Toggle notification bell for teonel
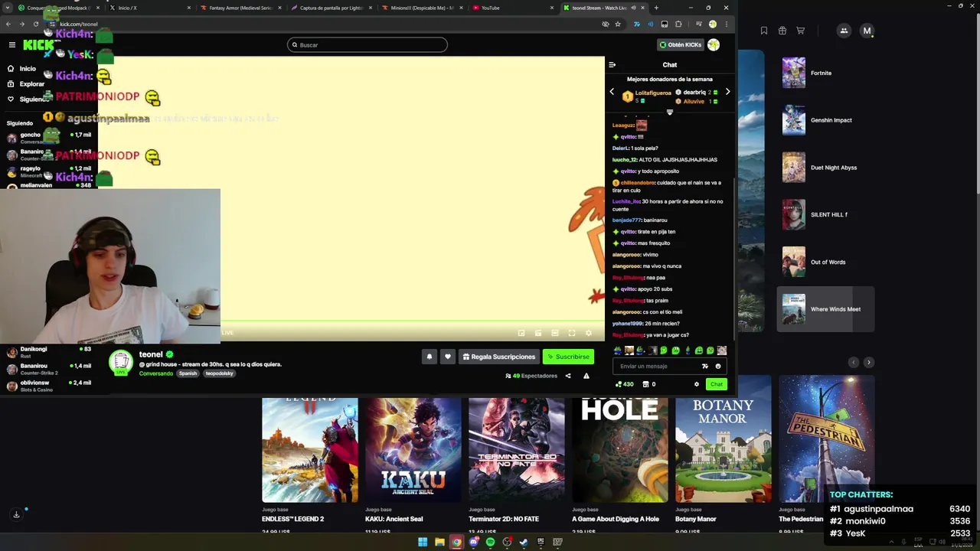Viewport: 980px width, 551px height. pyautogui.click(x=430, y=357)
